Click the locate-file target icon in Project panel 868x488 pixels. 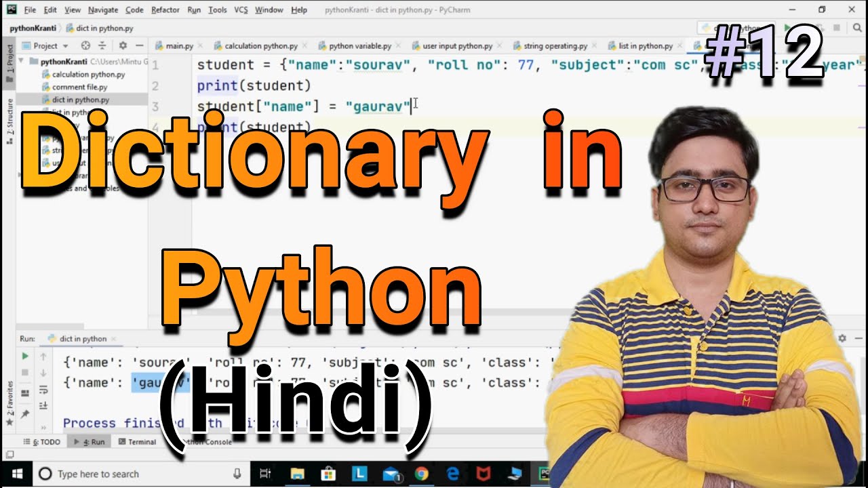(x=85, y=45)
